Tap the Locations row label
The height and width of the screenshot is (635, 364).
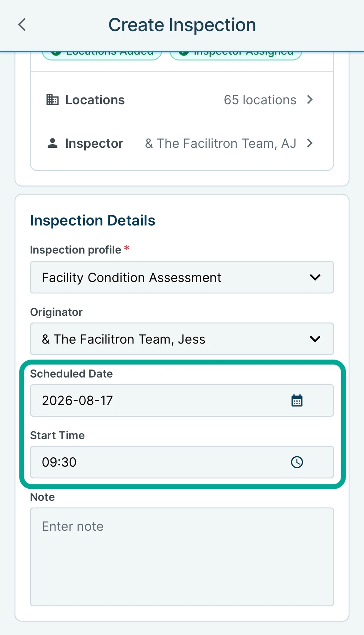click(95, 100)
